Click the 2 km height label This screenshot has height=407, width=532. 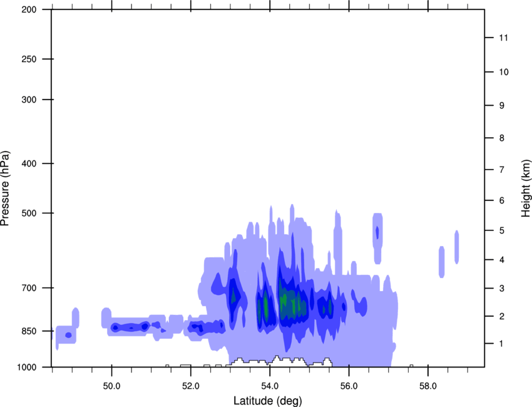502,316
